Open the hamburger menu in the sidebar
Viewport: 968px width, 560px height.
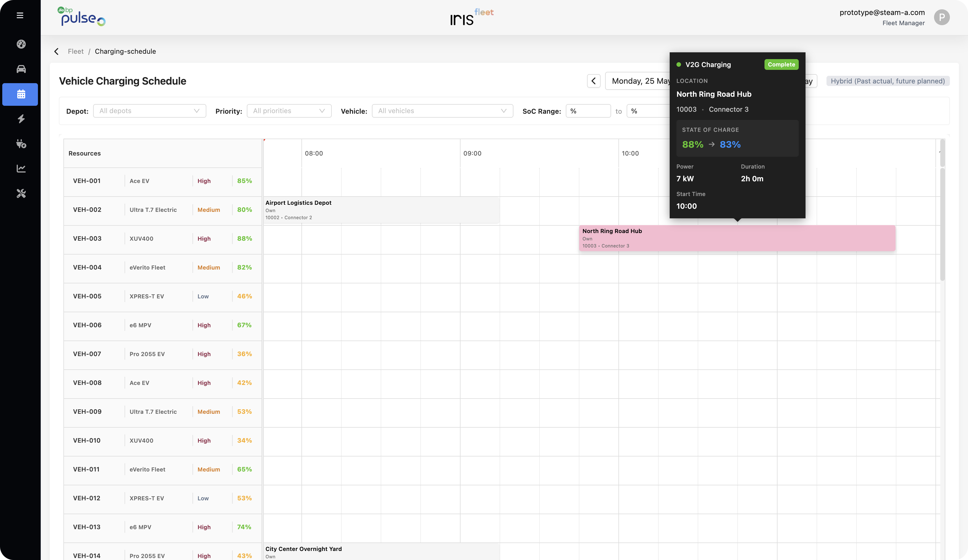[x=20, y=15]
